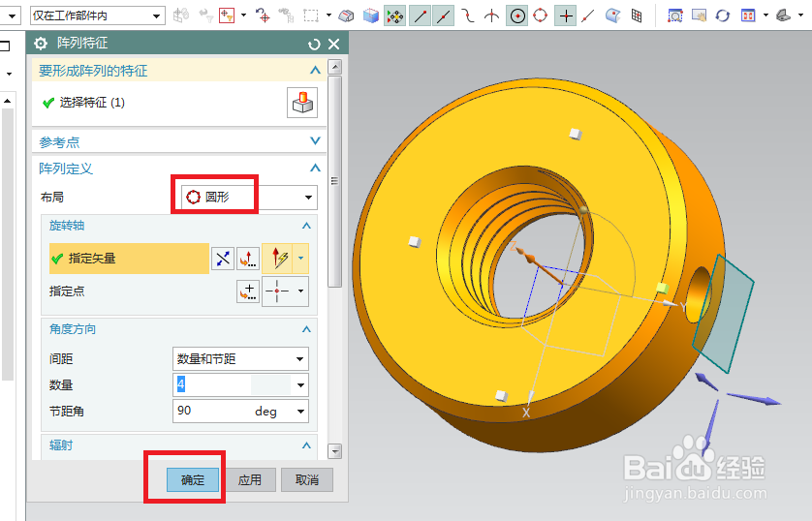Screen dimensions: 812x521
Task: Open the point type dropdown arrow
Action: tap(301, 291)
